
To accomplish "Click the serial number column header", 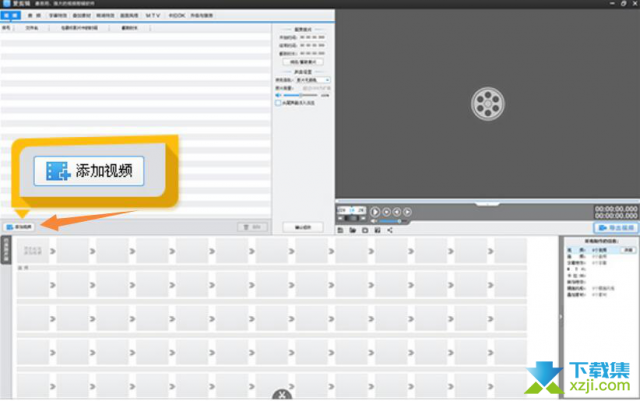I will coord(7,28).
